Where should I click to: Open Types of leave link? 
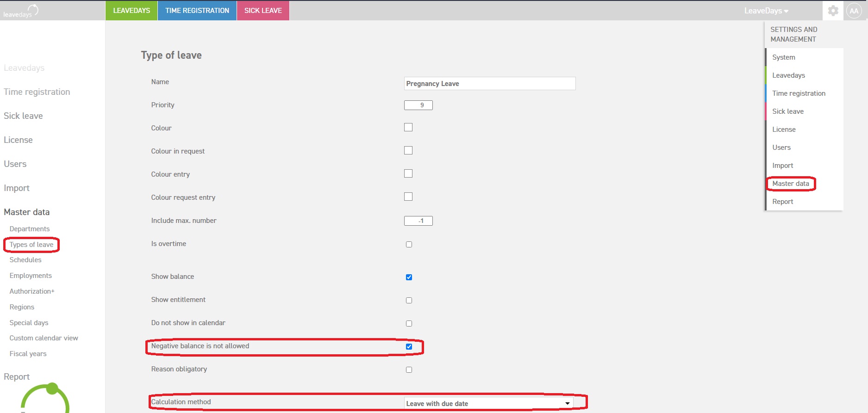click(x=31, y=245)
